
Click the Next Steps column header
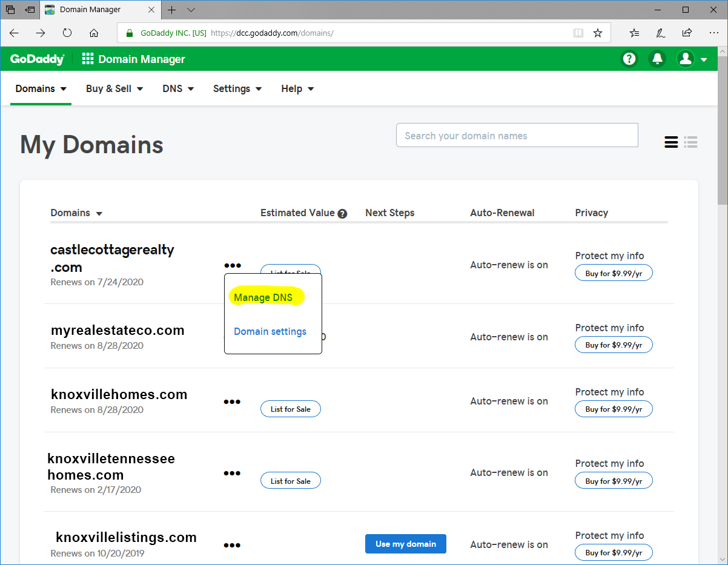(x=390, y=213)
